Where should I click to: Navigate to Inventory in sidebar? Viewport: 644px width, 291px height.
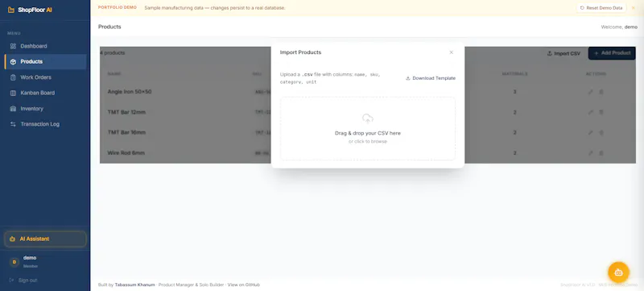click(45, 109)
